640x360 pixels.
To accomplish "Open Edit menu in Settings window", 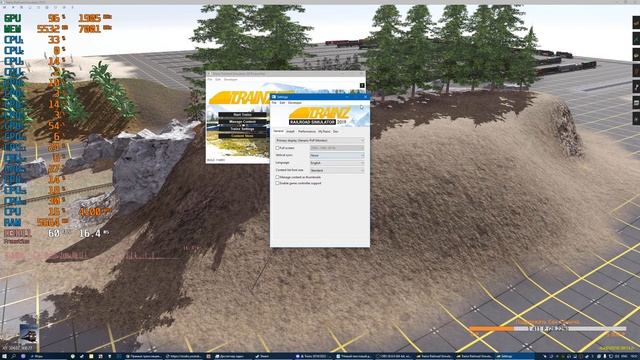I will pos(282,103).
